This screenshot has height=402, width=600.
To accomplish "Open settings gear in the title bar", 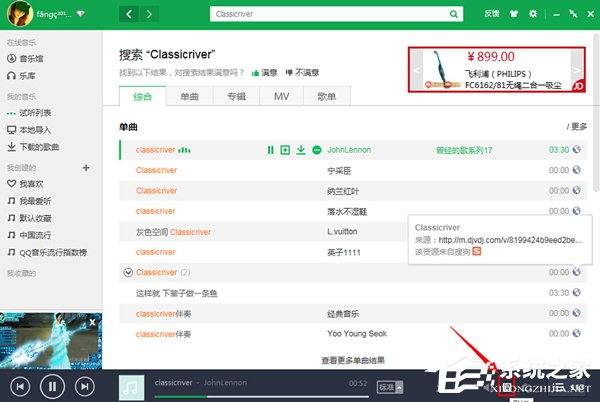I will [x=532, y=14].
